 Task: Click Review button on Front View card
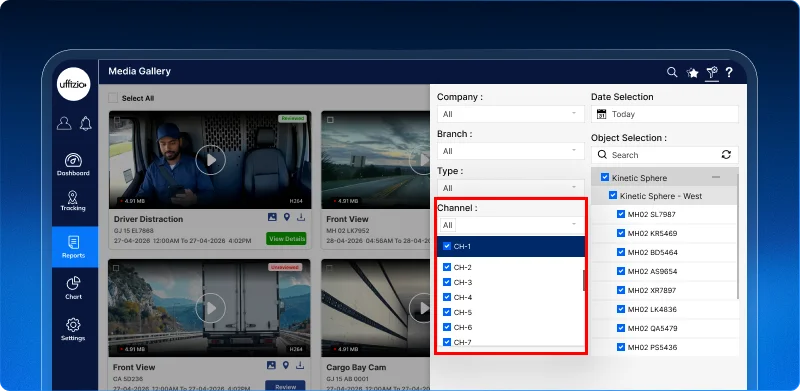coord(285,386)
